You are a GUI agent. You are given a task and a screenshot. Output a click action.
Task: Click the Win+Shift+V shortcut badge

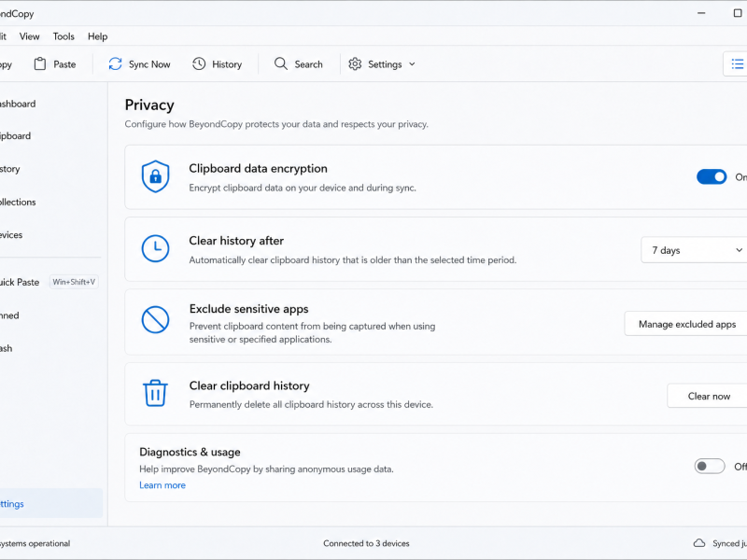(74, 282)
